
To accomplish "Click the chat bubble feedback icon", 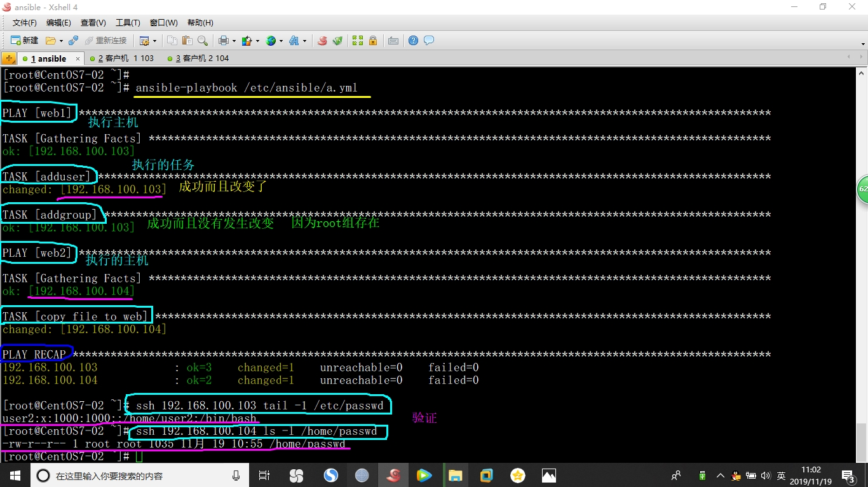I will 429,41.
